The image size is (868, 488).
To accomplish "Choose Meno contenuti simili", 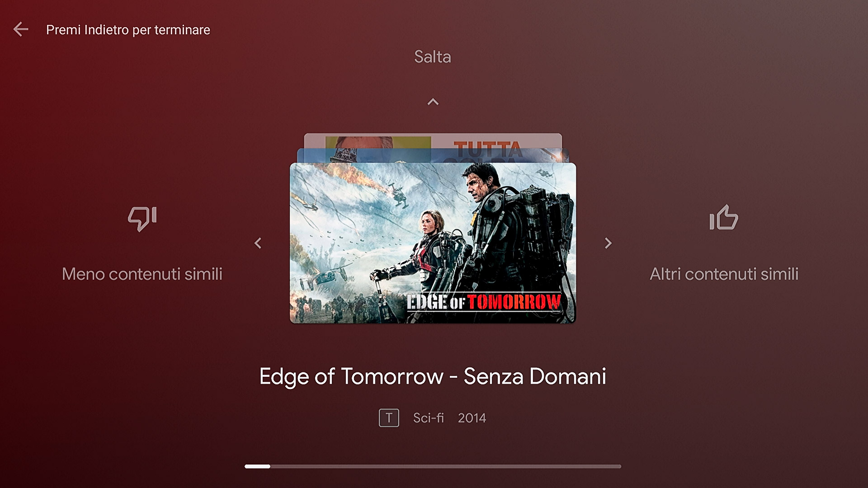I will point(142,274).
